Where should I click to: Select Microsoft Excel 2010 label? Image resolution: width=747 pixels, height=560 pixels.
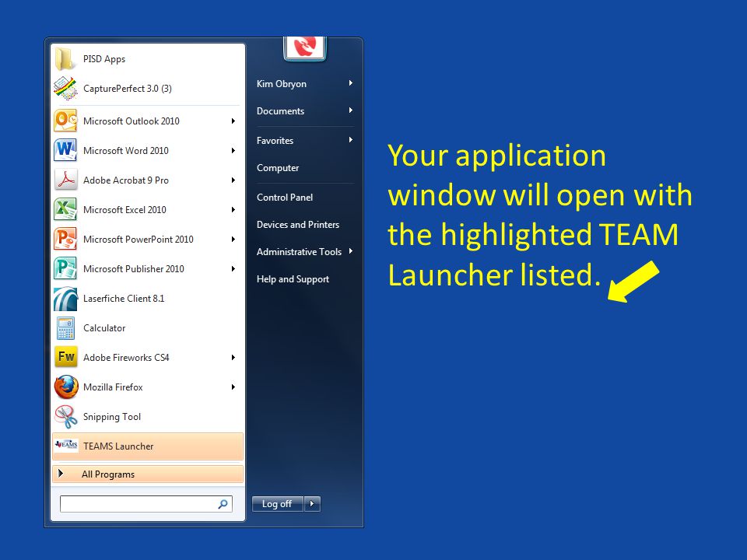124,210
